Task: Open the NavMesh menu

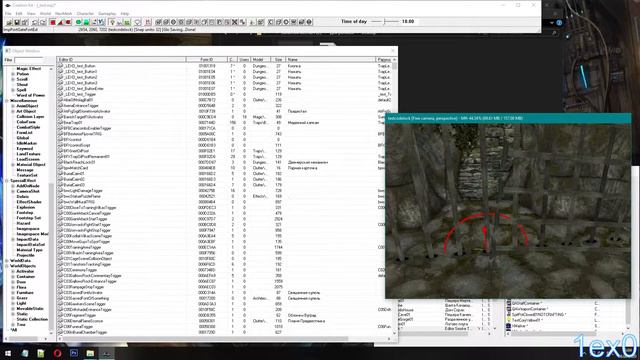Action: 63,13
